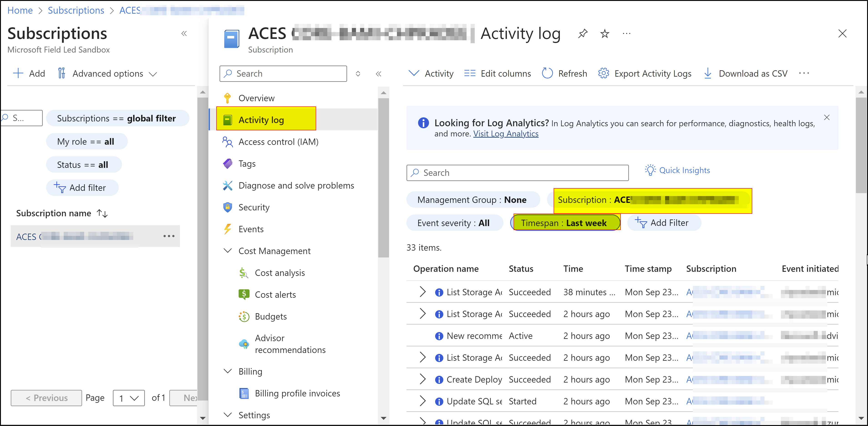Image resolution: width=868 pixels, height=426 pixels.
Task: Click the subscription filter search box
Action: click(x=22, y=118)
